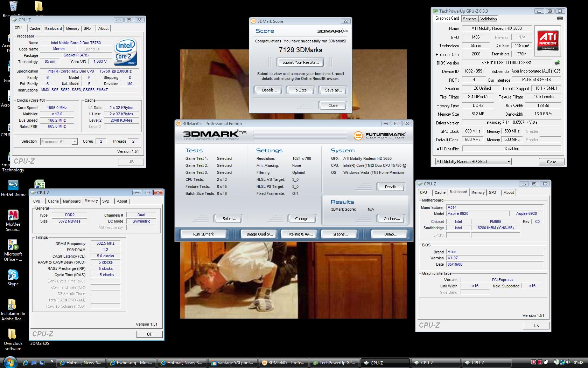This screenshot has height=368, width=588.
Task: Switch to hwbot.org taskbar item
Action: coord(132,363)
